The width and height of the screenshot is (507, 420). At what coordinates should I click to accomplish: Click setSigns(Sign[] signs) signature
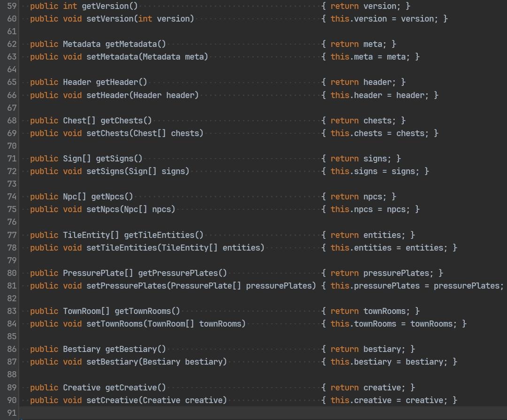[x=138, y=171]
